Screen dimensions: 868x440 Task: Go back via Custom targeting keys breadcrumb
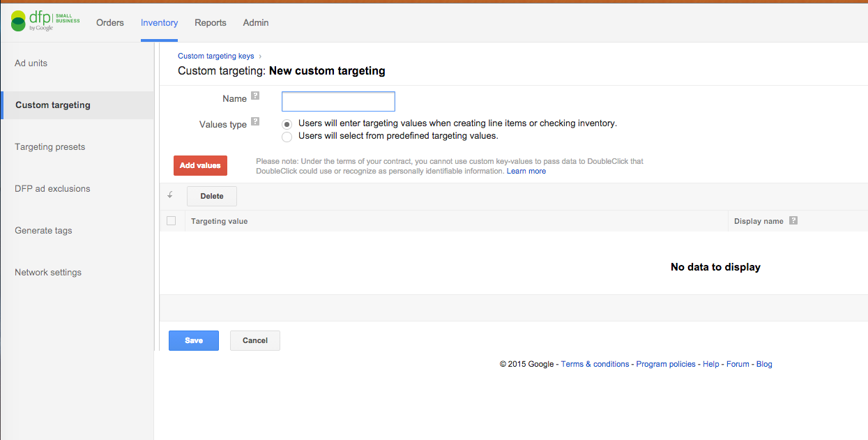(216, 56)
